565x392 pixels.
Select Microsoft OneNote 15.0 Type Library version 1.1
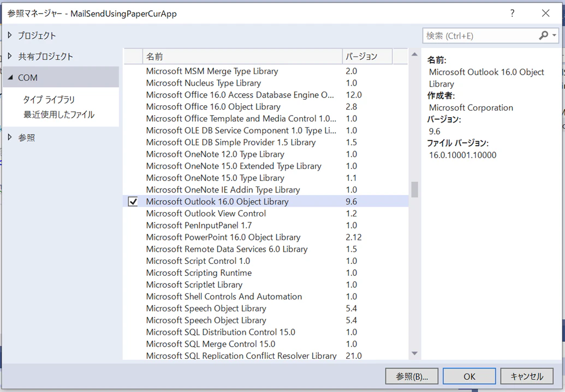(x=265, y=178)
